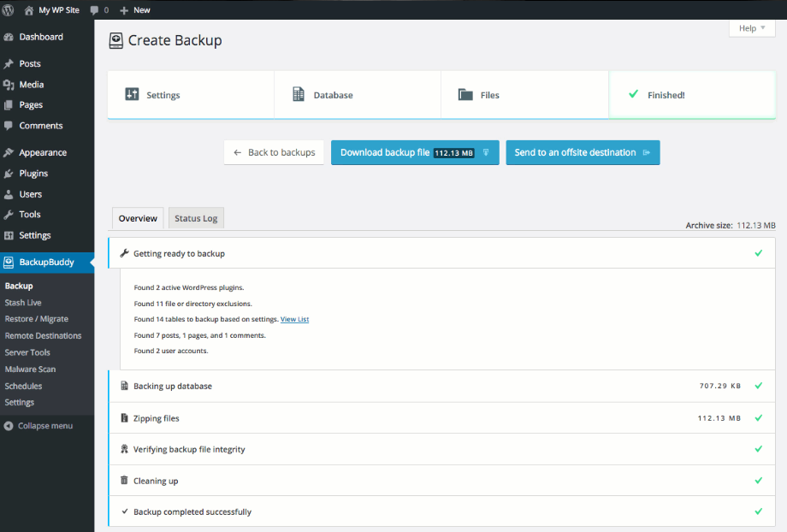This screenshot has width=787, height=532.
Task: Click the Settings step in the progress bar
Action: 191,95
